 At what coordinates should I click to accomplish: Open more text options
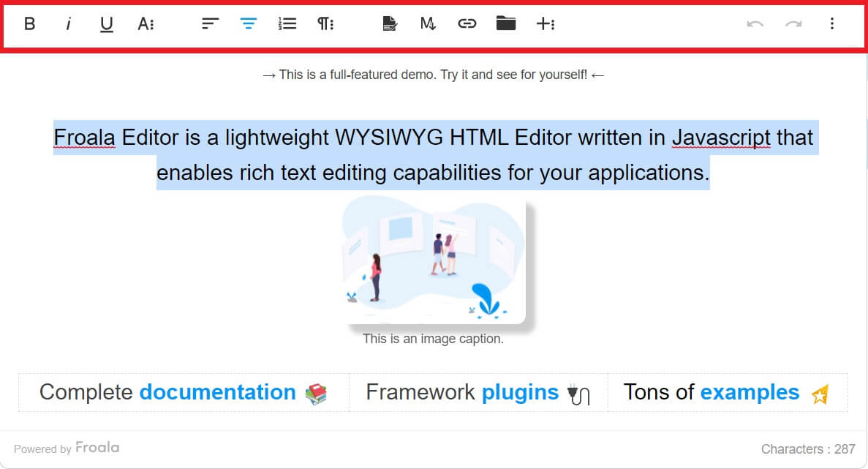click(x=146, y=24)
